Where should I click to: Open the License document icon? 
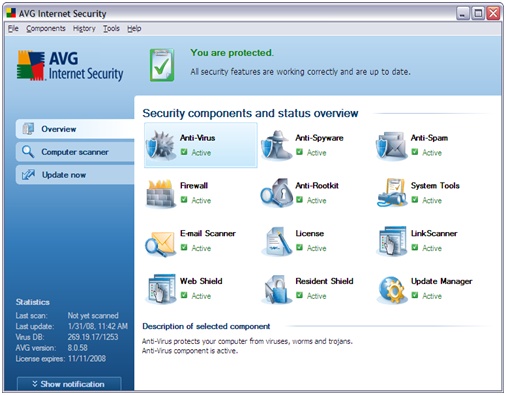pyautogui.click(x=277, y=241)
